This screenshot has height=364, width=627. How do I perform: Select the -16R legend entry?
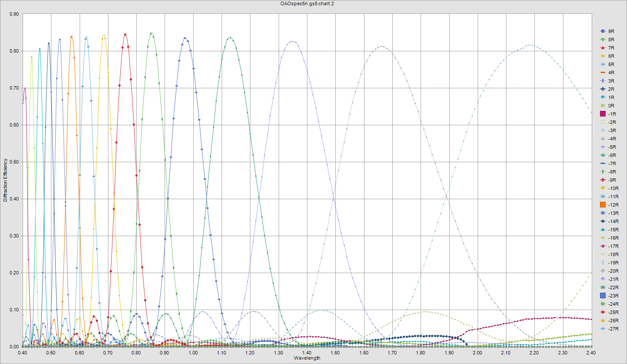click(609, 238)
